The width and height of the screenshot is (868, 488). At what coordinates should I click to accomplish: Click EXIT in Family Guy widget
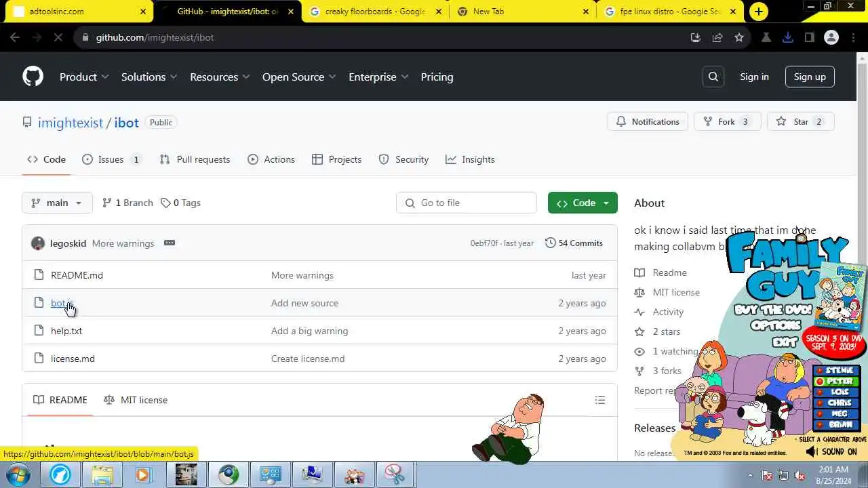click(785, 342)
